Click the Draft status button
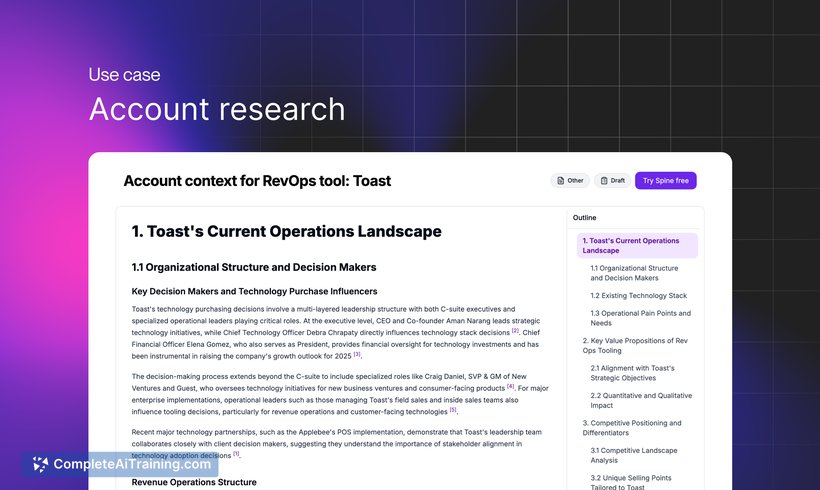The height and width of the screenshot is (490, 820). [612, 180]
